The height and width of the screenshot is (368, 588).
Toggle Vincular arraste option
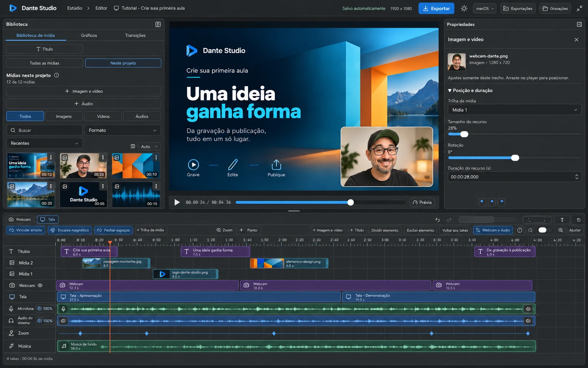point(26,230)
